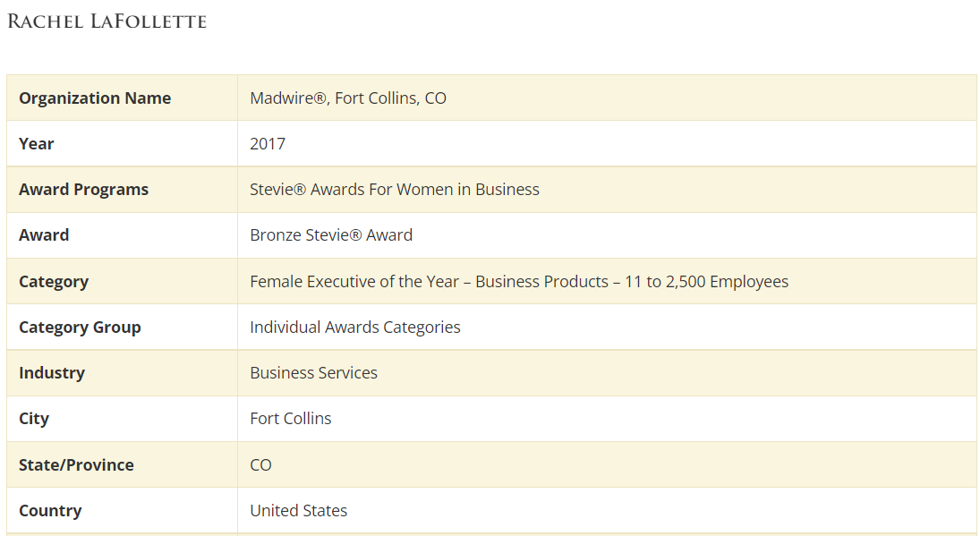
Task: Select the state value 'CO'
Action: 260,464
